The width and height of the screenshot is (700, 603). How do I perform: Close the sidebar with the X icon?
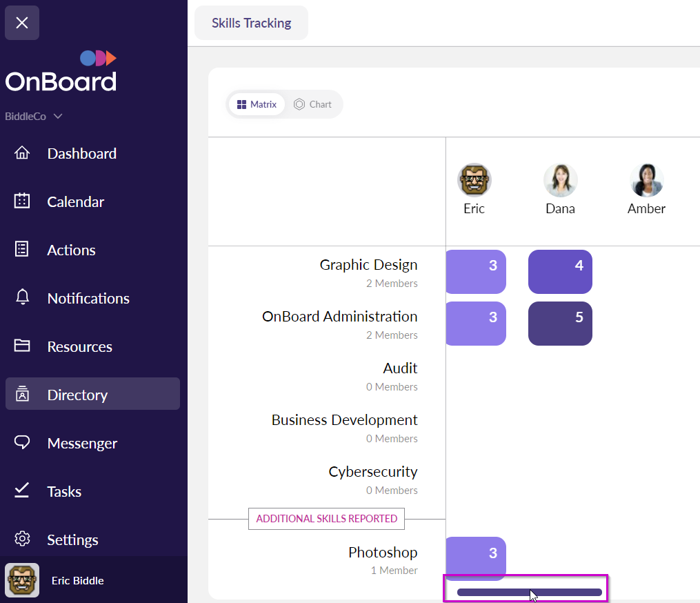pos(22,23)
